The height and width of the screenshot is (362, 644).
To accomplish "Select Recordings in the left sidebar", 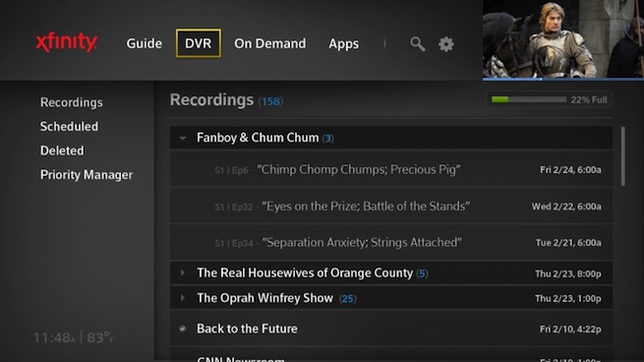I will click(72, 102).
